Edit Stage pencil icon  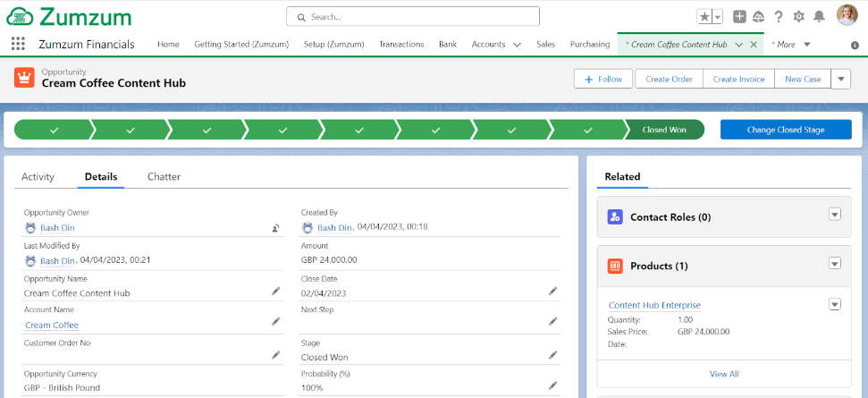(552, 355)
